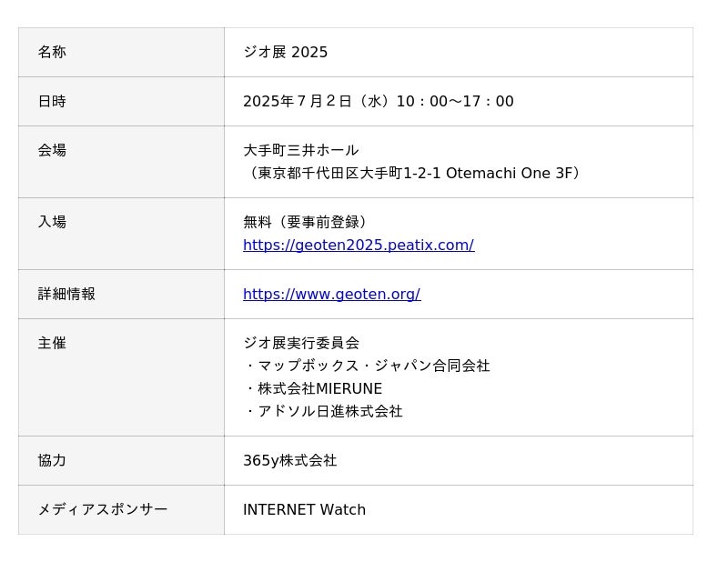Click the 365y株式会社 cooperation text
The width and height of the screenshot is (728, 562).
click(289, 461)
